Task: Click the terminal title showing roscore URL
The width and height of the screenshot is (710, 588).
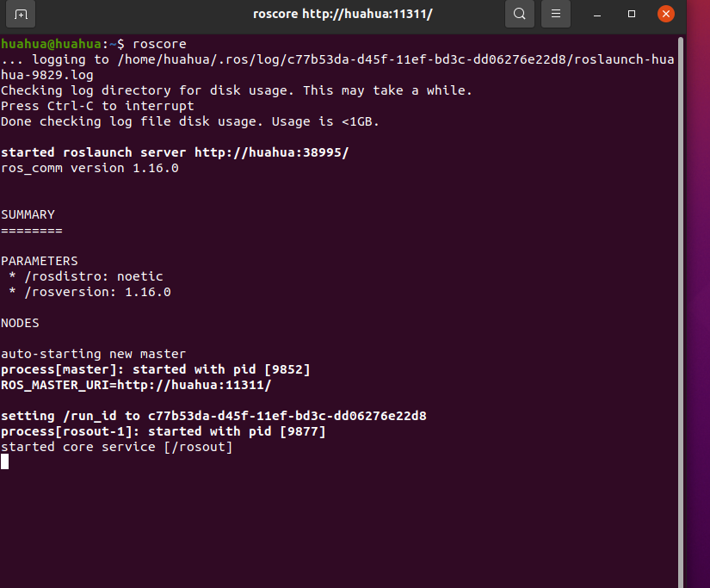Action: [343, 14]
